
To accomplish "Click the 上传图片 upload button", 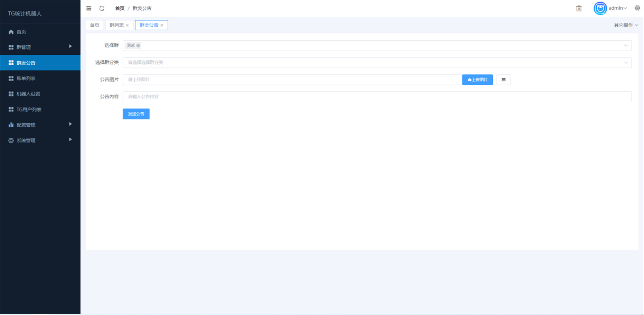I will tap(477, 79).
